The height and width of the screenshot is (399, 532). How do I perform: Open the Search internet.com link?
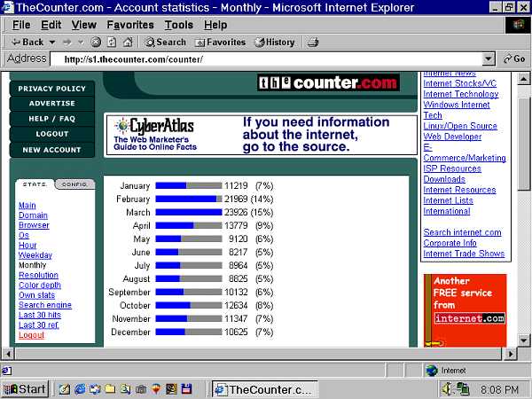coord(462,232)
